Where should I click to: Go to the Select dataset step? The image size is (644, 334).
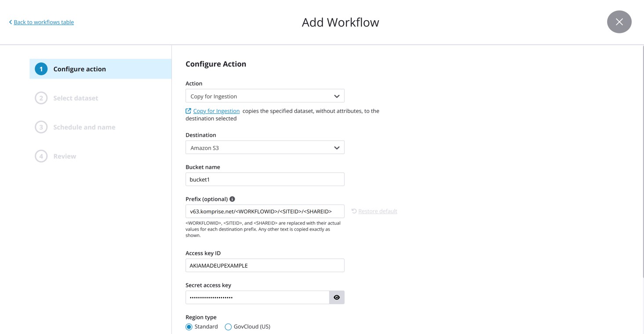click(76, 98)
